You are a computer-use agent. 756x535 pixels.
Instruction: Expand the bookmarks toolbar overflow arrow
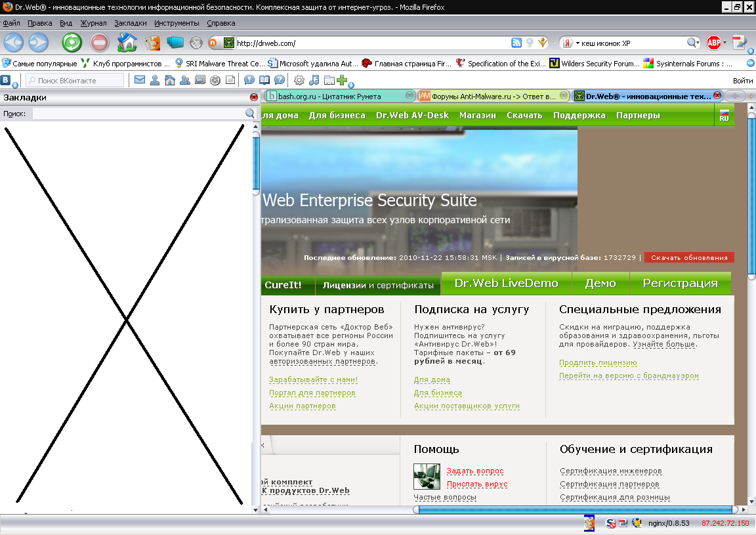tap(750, 63)
